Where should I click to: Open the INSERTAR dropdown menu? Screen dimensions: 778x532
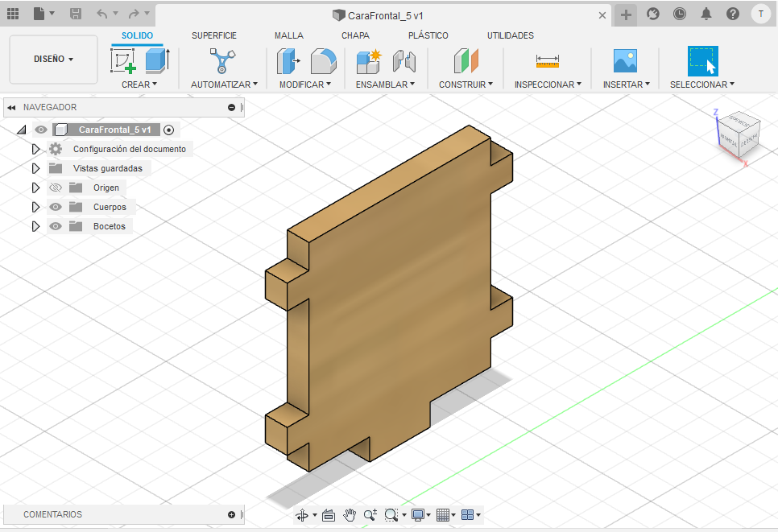tap(627, 85)
